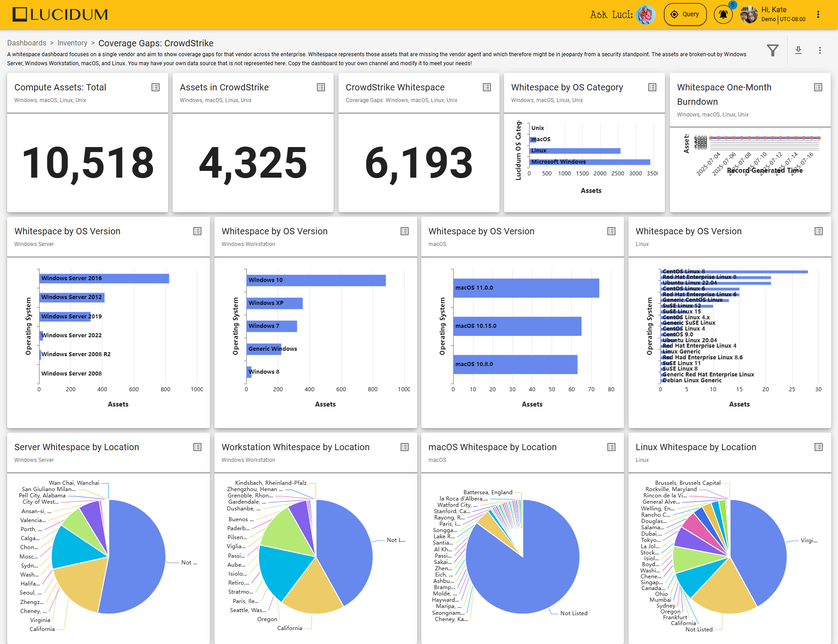
Task: Open details icon on Whitespace One-Month Burndown
Action: pos(818,87)
